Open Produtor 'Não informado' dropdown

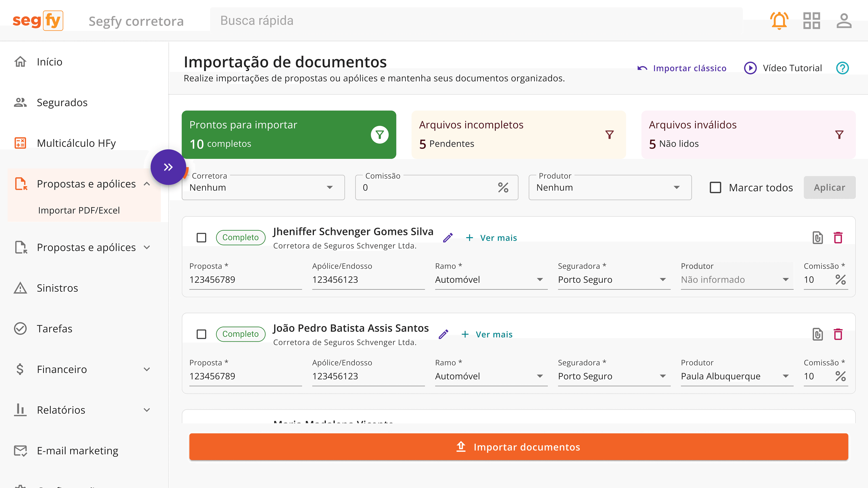click(x=737, y=280)
